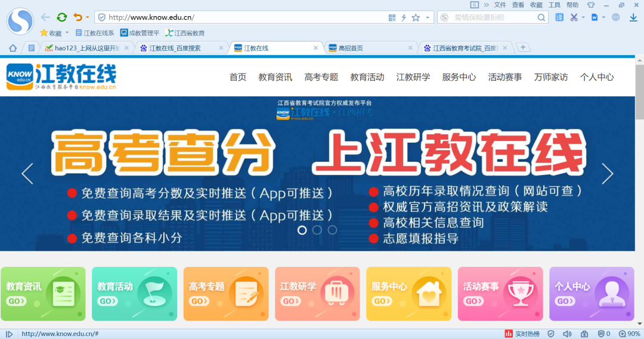Open the 收藏 menu in menu bar

pyautogui.click(x=536, y=5)
